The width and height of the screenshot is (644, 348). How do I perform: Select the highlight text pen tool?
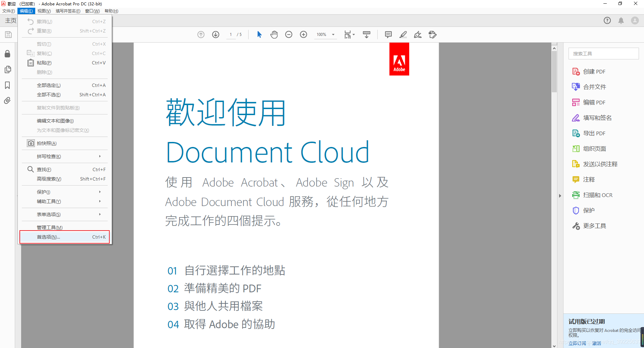pos(403,35)
